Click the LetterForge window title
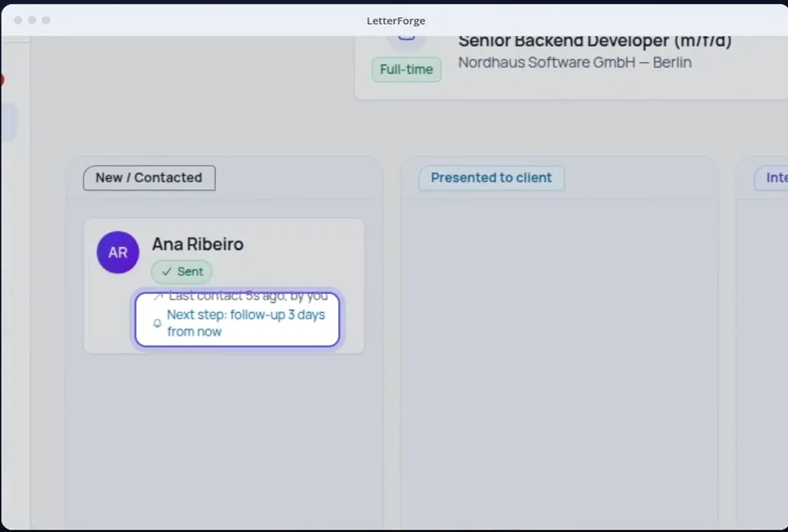788x532 pixels. pyautogui.click(x=396, y=21)
